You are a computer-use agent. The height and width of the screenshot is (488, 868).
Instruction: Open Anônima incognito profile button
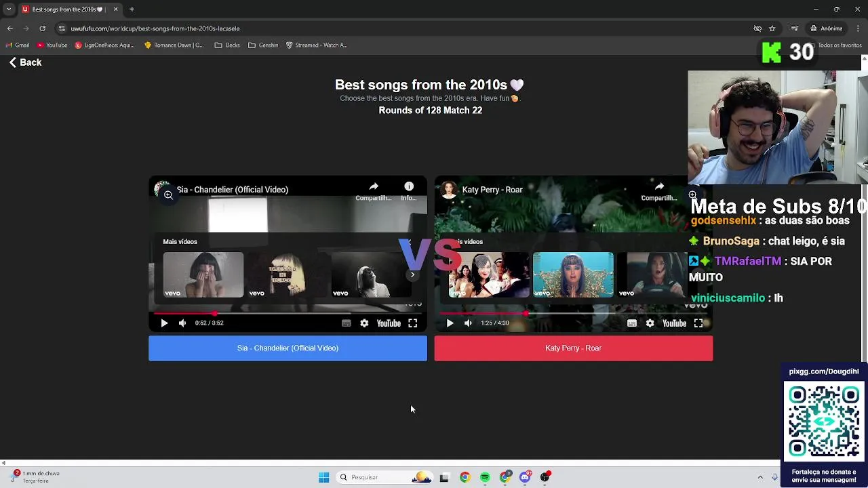827,28
